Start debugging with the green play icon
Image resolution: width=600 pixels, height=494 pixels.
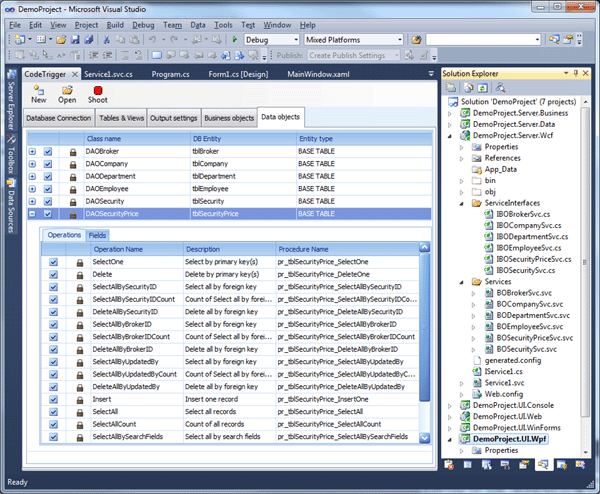235,39
